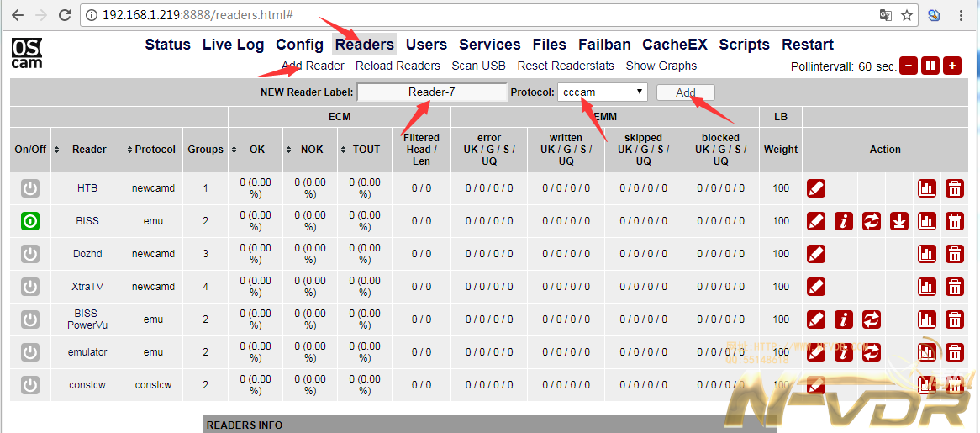Edit the HTB reader

(815, 188)
